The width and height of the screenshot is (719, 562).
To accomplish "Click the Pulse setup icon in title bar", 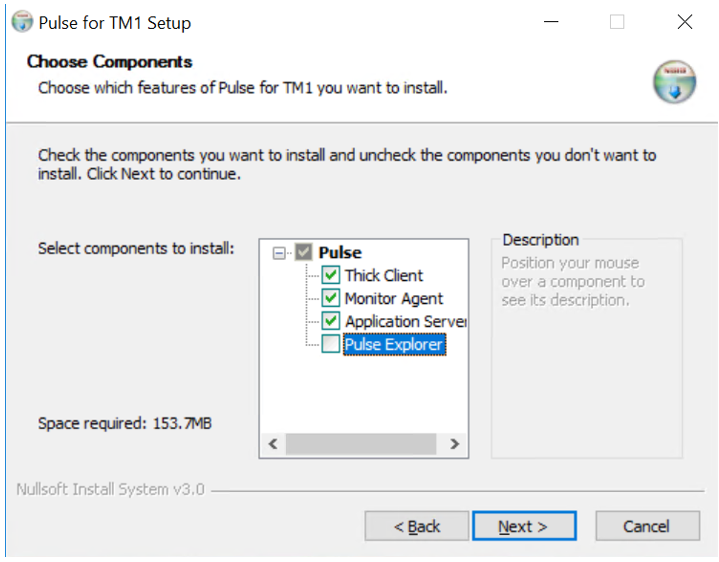I will point(22,22).
